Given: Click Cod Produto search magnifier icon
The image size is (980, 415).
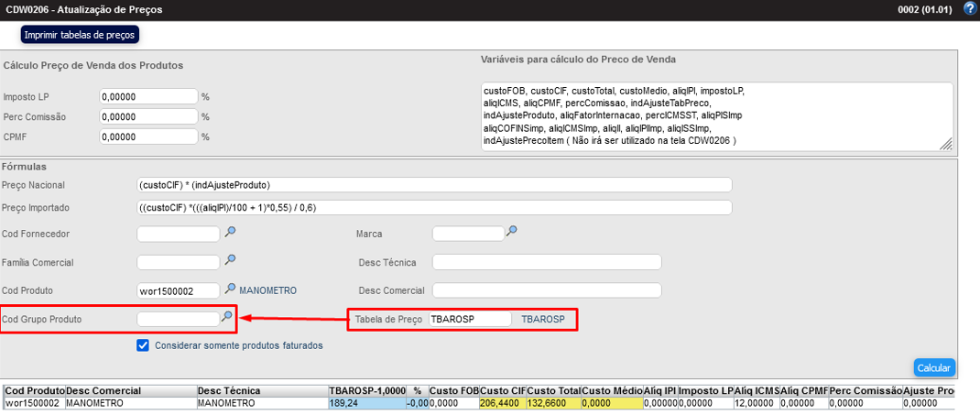Looking at the screenshot, I should tap(231, 289).
